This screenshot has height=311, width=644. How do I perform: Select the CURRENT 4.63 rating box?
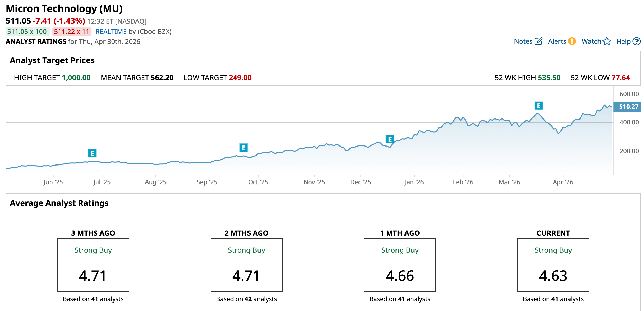click(x=553, y=265)
